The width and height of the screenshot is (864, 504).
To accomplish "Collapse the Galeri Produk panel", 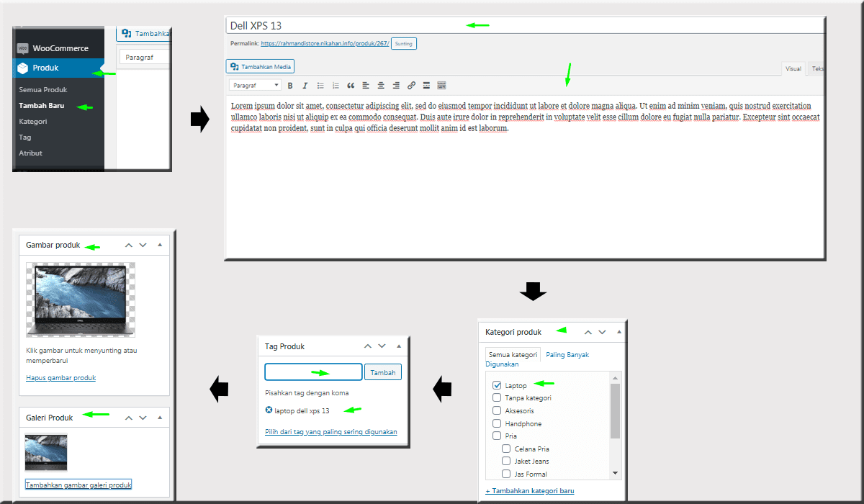I will [x=160, y=418].
